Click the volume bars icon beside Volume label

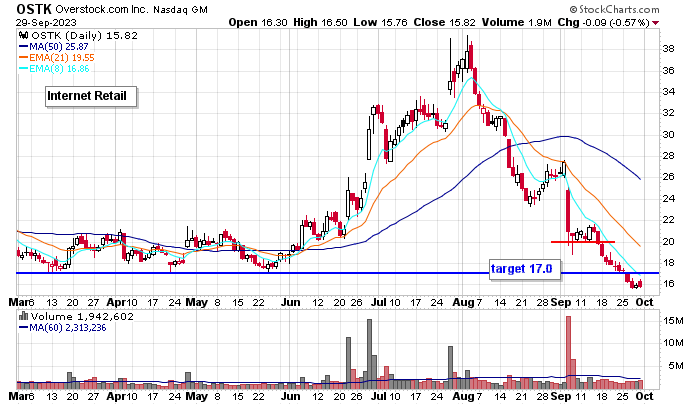23,317
